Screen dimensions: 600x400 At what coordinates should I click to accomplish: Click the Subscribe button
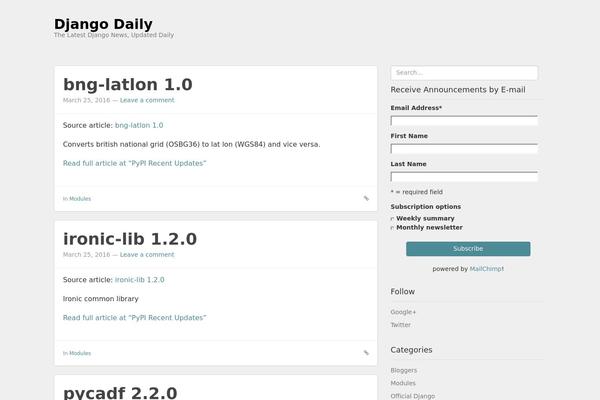click(468, 249)
